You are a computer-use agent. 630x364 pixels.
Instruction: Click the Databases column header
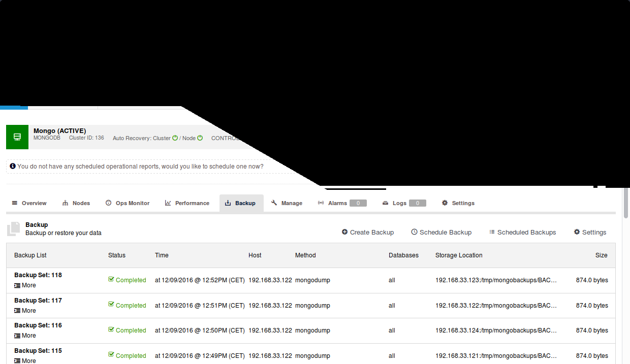click(403, 255)
